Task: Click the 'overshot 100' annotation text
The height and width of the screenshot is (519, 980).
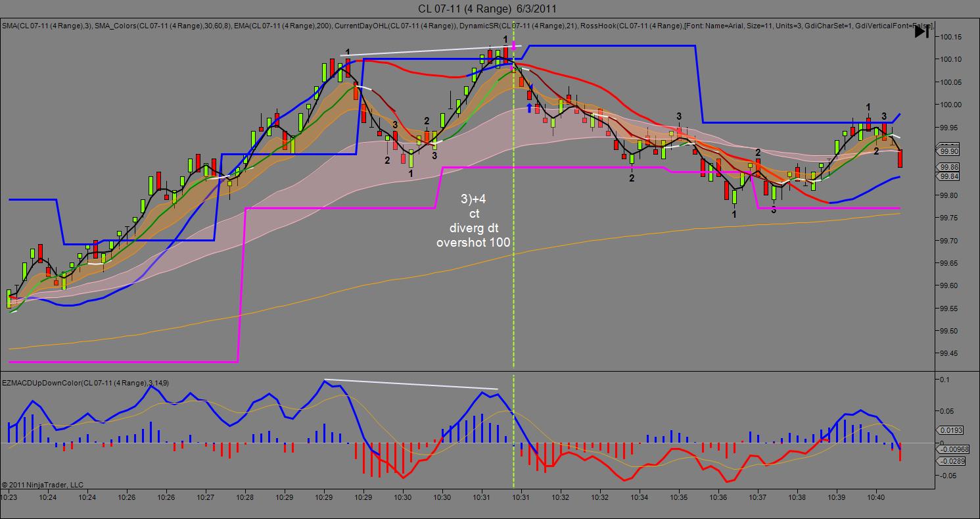Action: point(474,243)
